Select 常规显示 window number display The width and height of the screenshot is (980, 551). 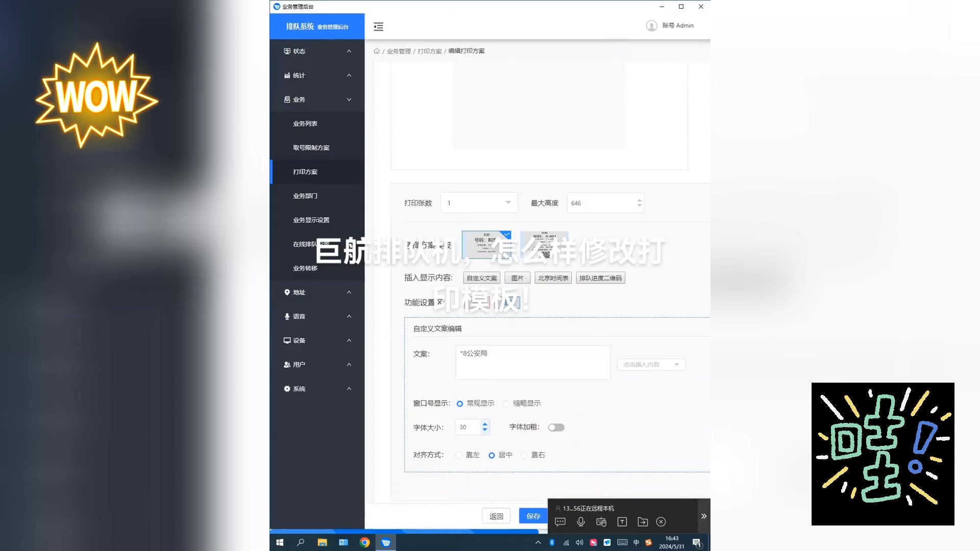pos(460,404)
